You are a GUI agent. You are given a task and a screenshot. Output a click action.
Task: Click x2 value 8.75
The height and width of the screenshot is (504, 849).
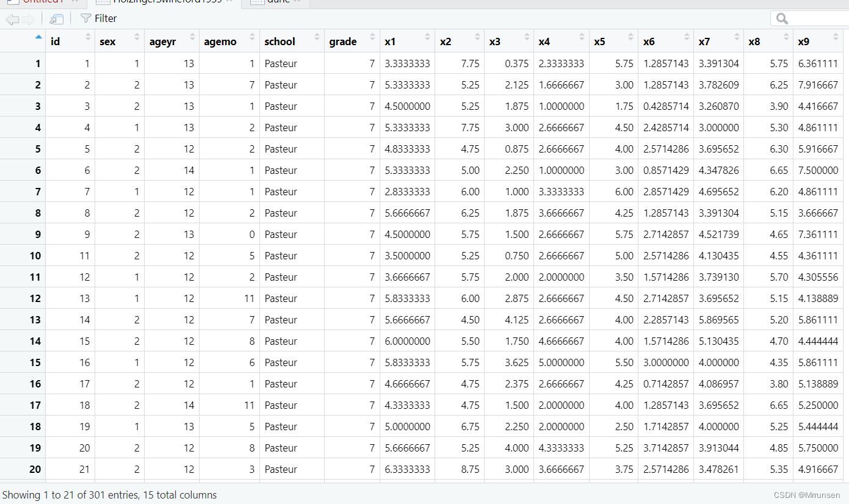pos(470,469)
